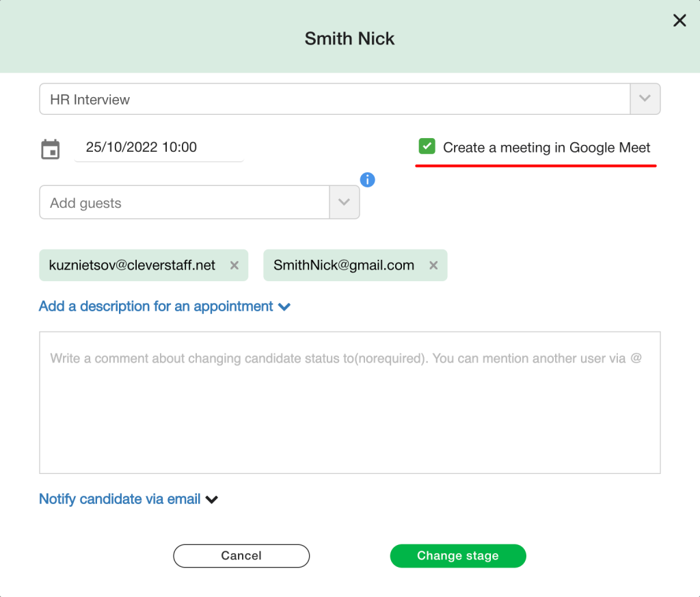Click the 25/10/2022 10:00 date field
The width and height of the screenshot is (700, 597).
(x=159, y=147)
